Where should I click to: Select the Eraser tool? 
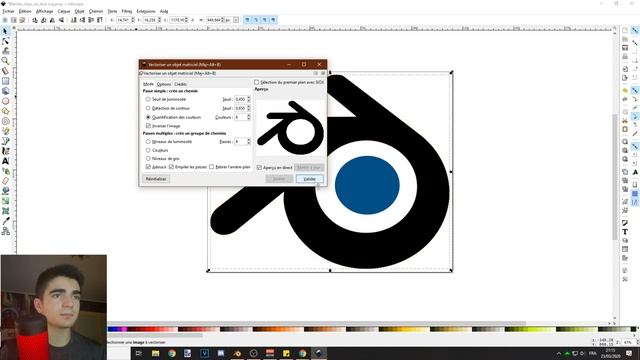coord(5,181)
